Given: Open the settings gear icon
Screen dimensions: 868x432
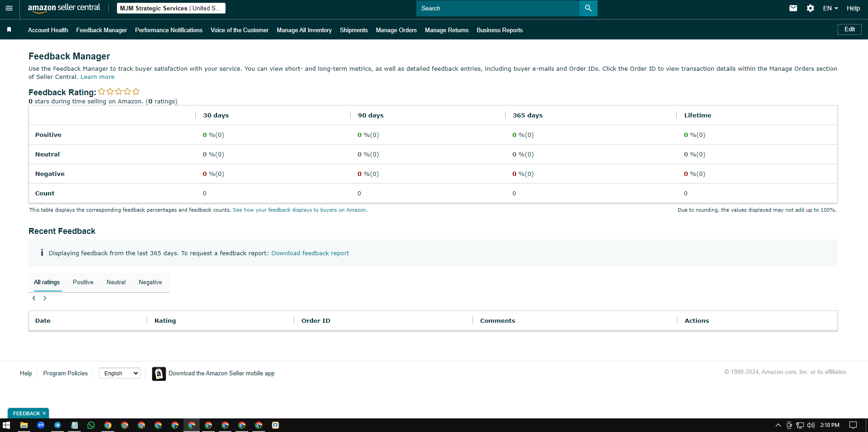Looking at the screenshot, I should (x=810, y=8).
